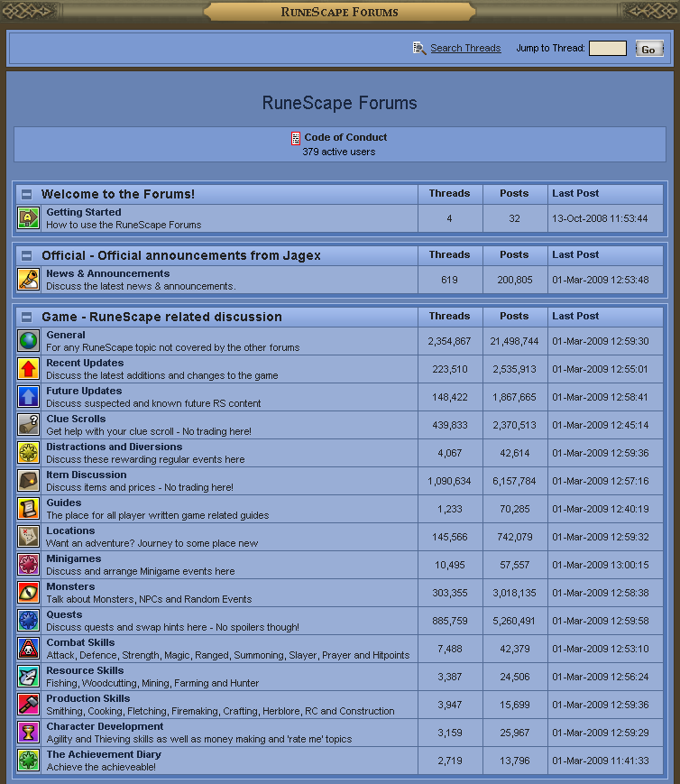The image size is (680, 784).
Task: Click last post date 13-Oct-2008 11:53:44
Action: coord(600,218)
